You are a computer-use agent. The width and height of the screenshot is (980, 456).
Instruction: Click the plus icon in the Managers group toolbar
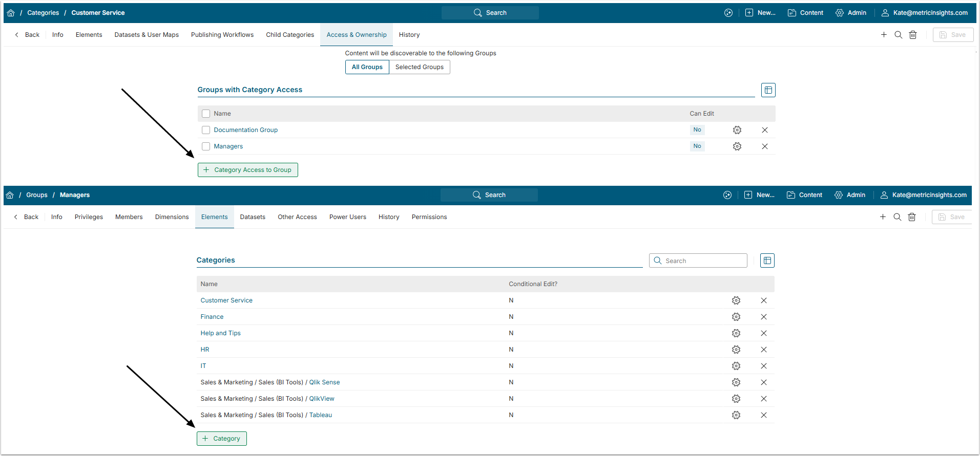coord(882,217)
